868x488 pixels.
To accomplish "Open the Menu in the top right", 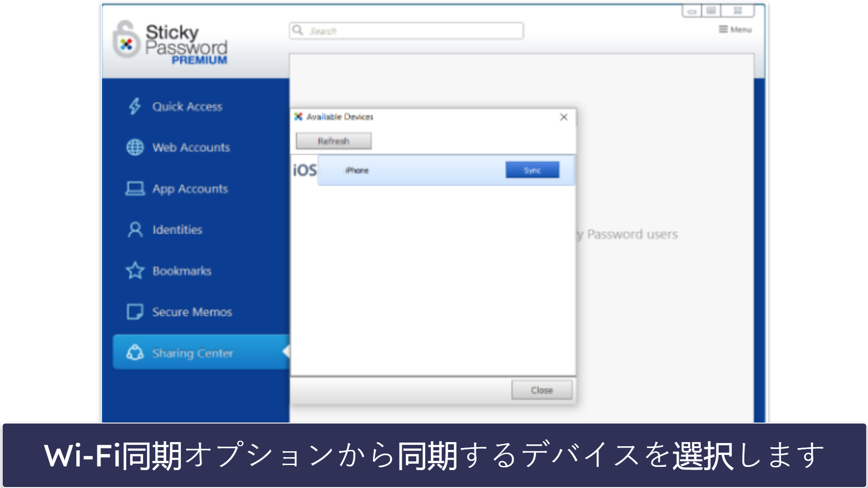I will (735, 29).
